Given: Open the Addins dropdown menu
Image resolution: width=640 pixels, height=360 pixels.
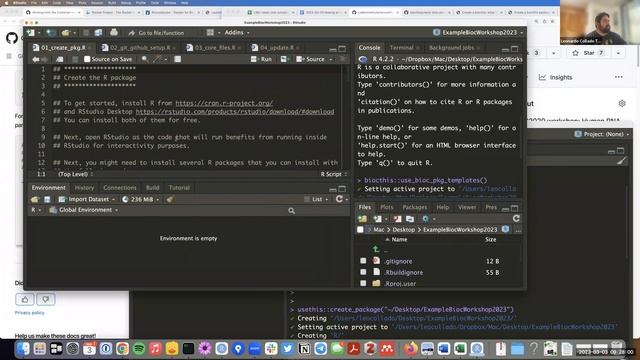Looking at the screenshot, I should 237,32.
